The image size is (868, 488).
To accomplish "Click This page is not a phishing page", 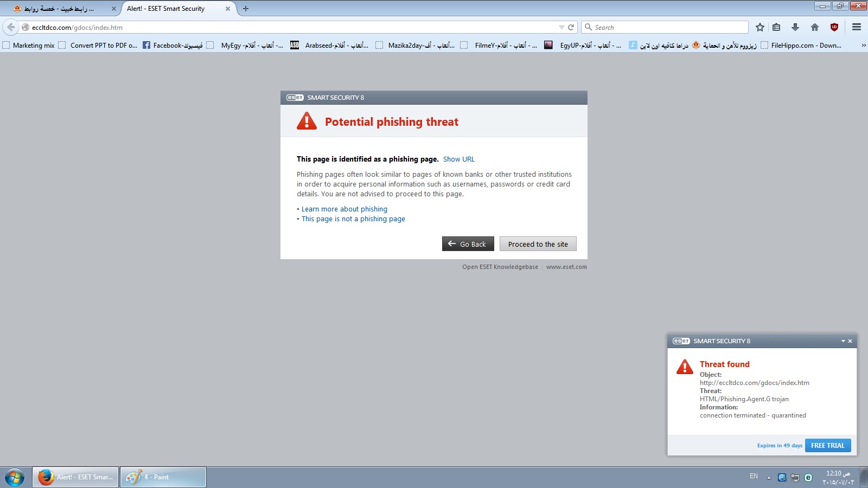I will coord(353,219).
